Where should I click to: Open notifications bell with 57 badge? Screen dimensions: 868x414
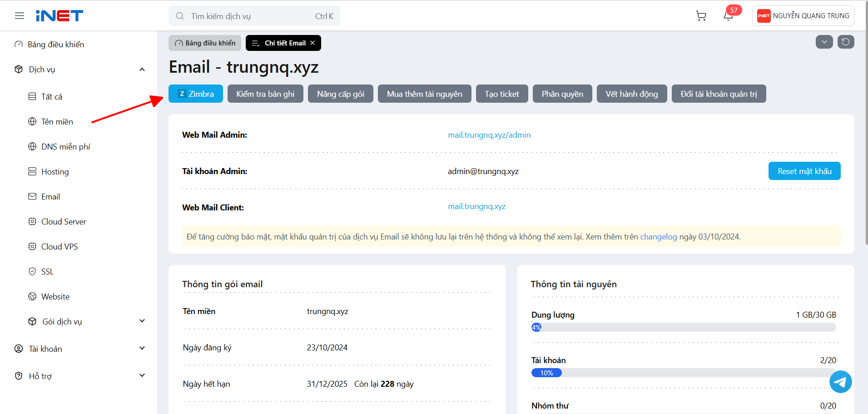(x=729, y=15)
